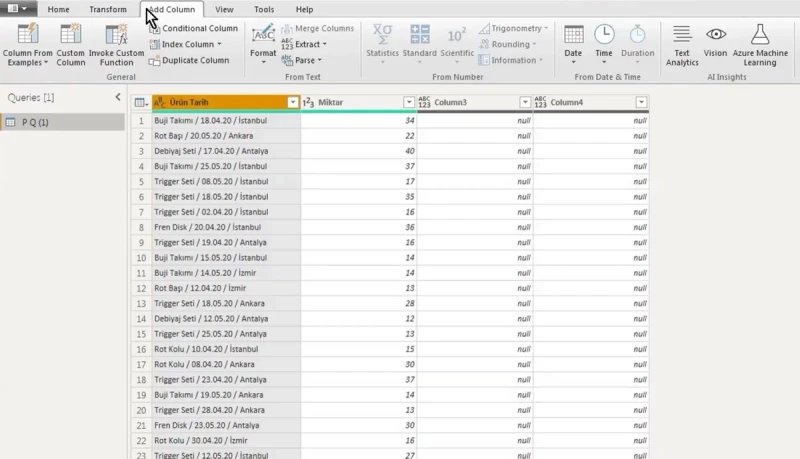Click the Duplicate Column icon

155,61
